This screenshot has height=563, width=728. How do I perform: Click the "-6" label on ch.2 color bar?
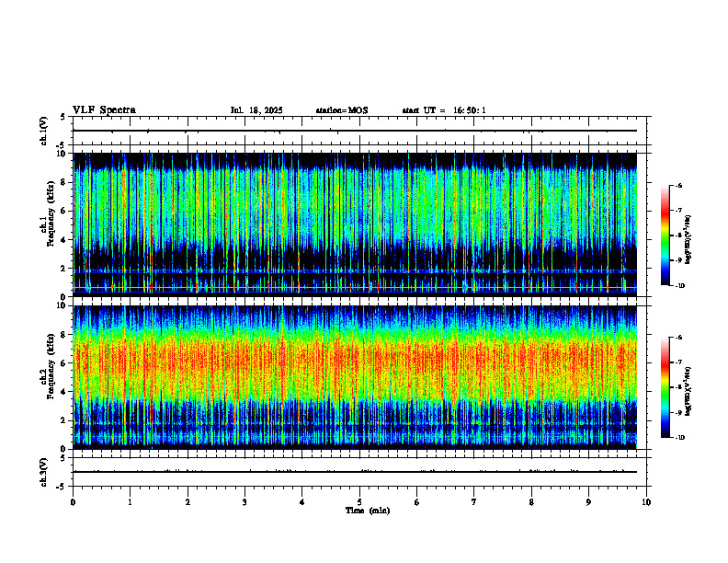point(679,338)
